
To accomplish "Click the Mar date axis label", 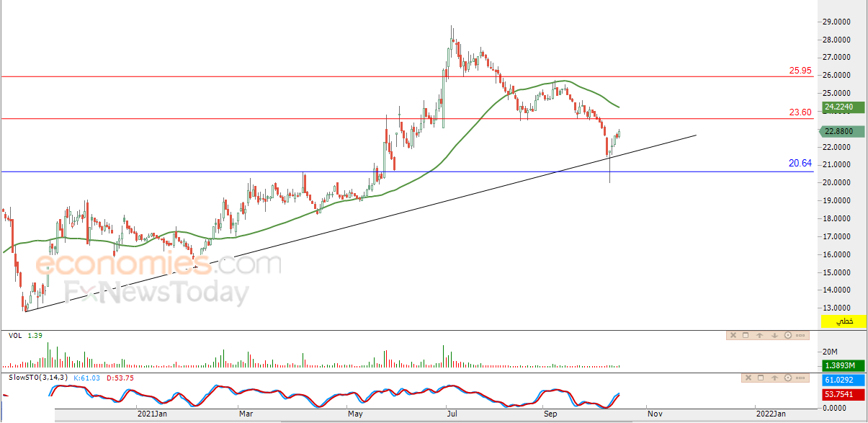I will pos(247,414).
